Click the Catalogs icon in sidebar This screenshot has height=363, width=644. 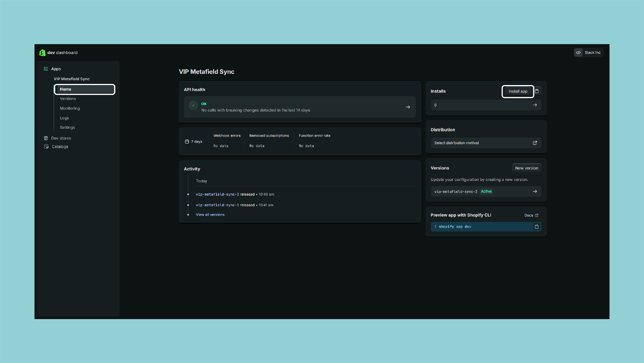click(46, 147)
